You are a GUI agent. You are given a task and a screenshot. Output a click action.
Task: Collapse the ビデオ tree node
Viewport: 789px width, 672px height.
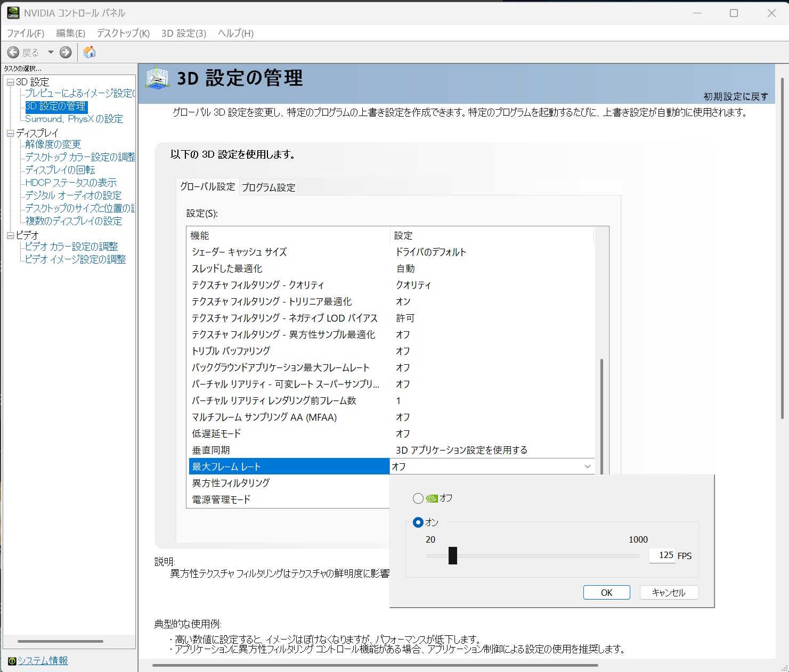[x=10, y=235]
